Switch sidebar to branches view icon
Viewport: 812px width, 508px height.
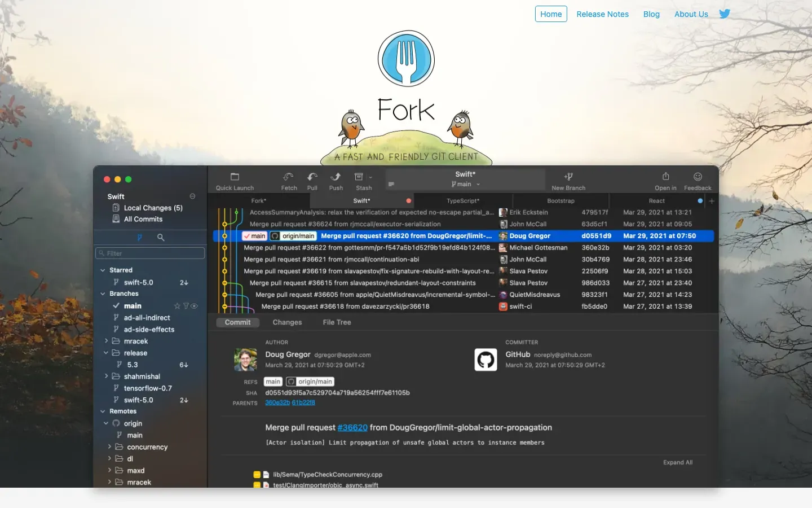tap(139, 237)
